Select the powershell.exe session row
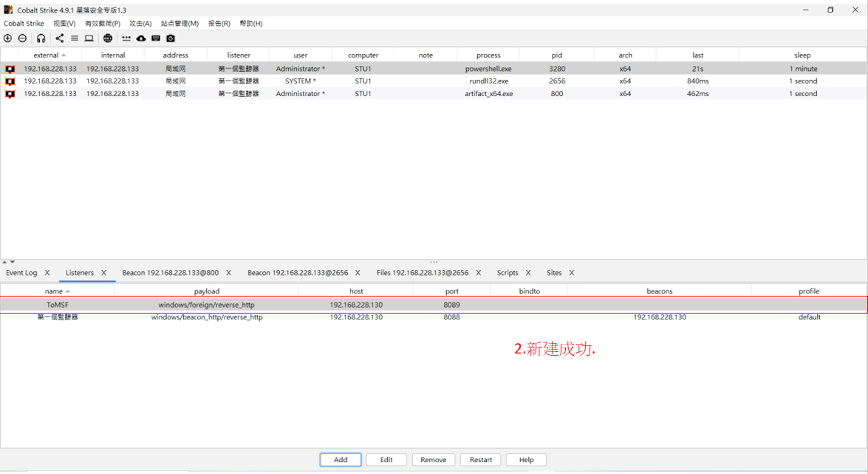The image size is (868, 474). pos(434,69)
